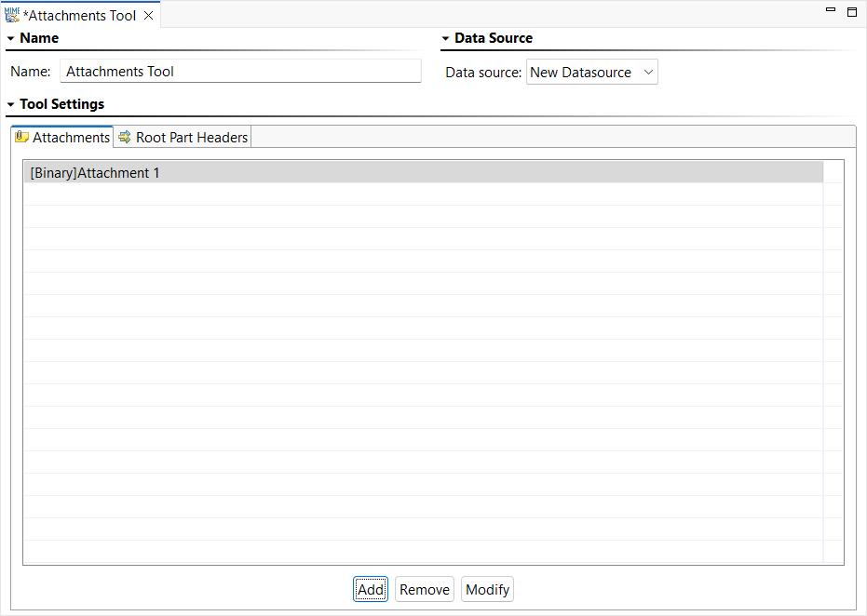Activate the *Attachments Tool editor tab
The image size is (867, 616).
point(82,16)
